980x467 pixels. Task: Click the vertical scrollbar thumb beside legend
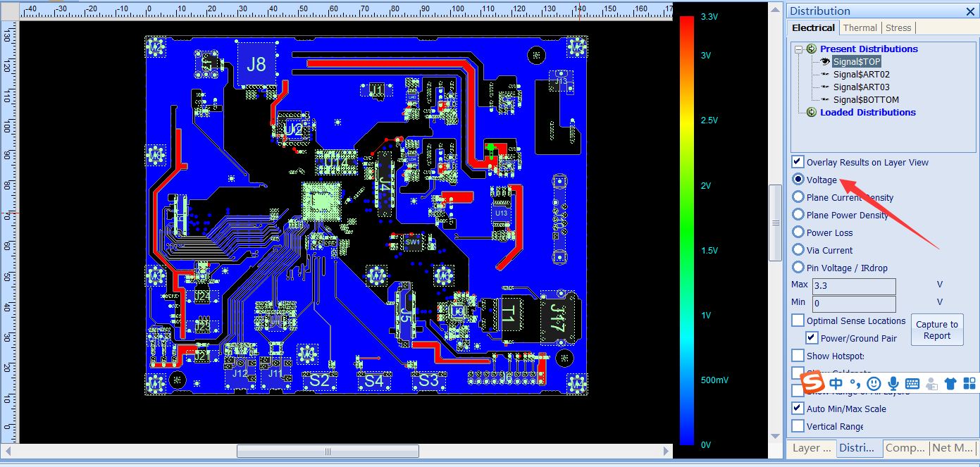[775, 223]
